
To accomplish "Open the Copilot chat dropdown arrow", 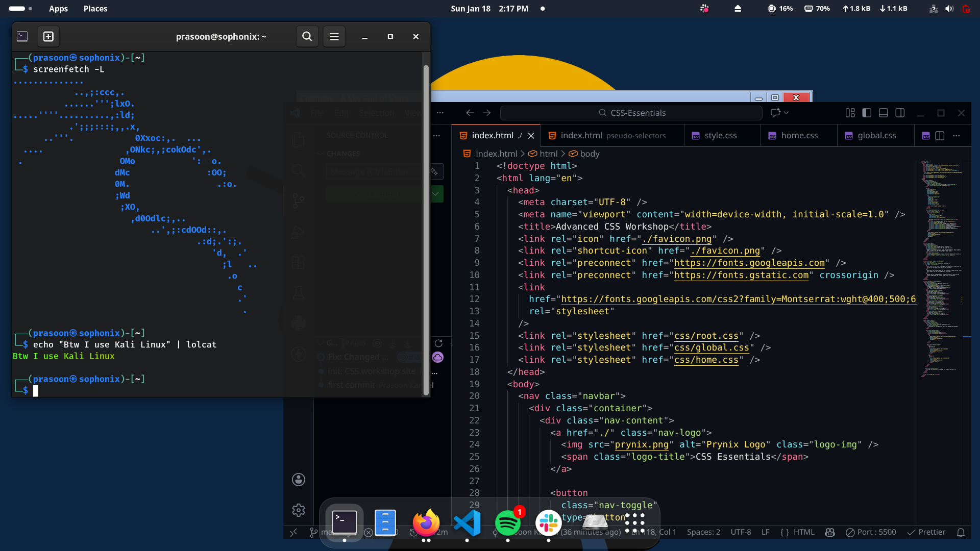I will [x=787, y=113].
